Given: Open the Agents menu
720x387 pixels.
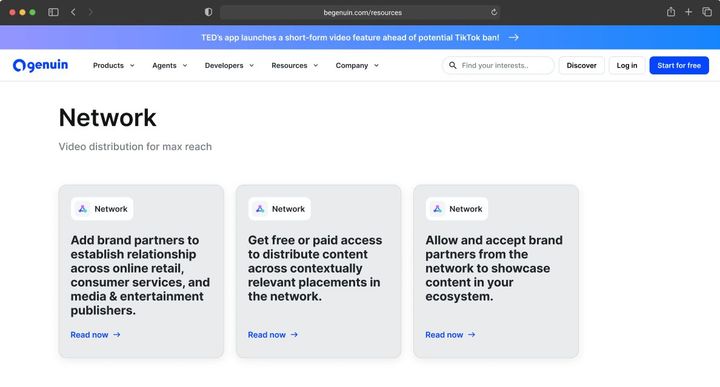Looking at the screenshot, I should pyautogui.click(x=169, y=66).
